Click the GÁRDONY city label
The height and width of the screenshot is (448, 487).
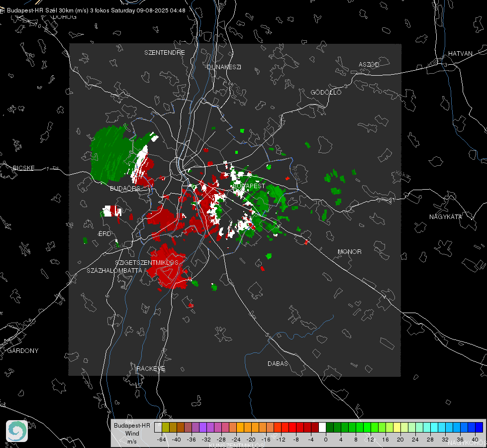click(23, 351)
